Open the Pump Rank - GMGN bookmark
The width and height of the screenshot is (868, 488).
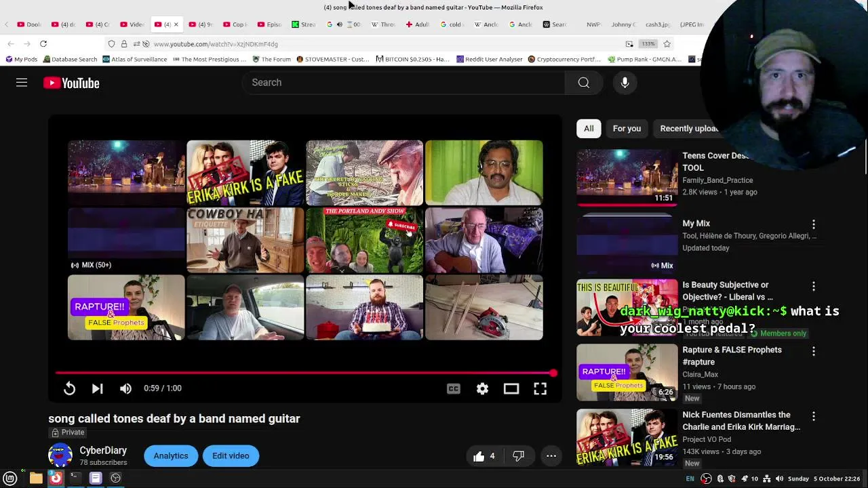[644, 59]
